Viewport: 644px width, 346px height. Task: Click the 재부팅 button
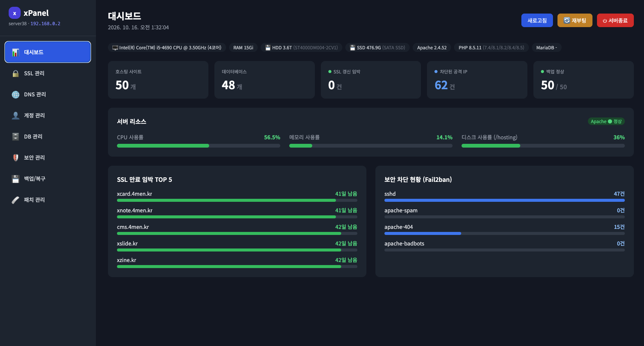[575, 20]
